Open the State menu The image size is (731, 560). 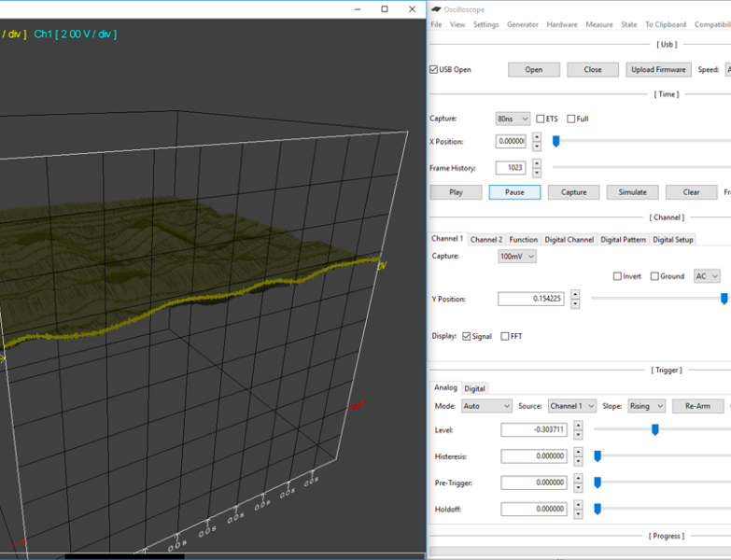[629, 24]
